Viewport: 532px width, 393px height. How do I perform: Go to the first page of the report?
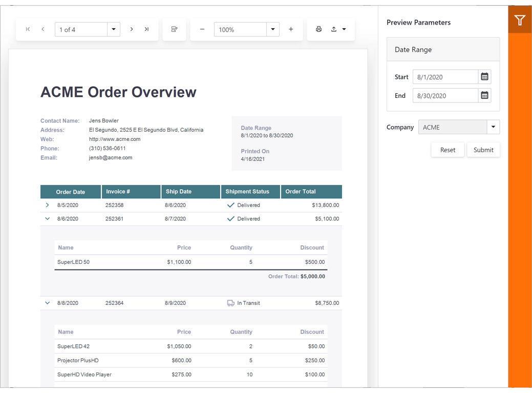[x=28, y=29]
